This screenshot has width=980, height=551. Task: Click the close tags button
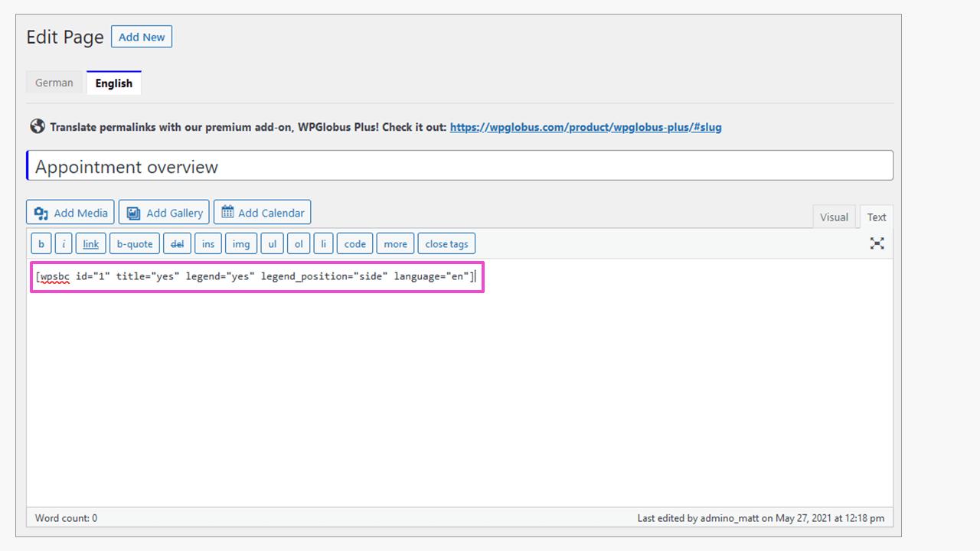click(x=446, y=243)
